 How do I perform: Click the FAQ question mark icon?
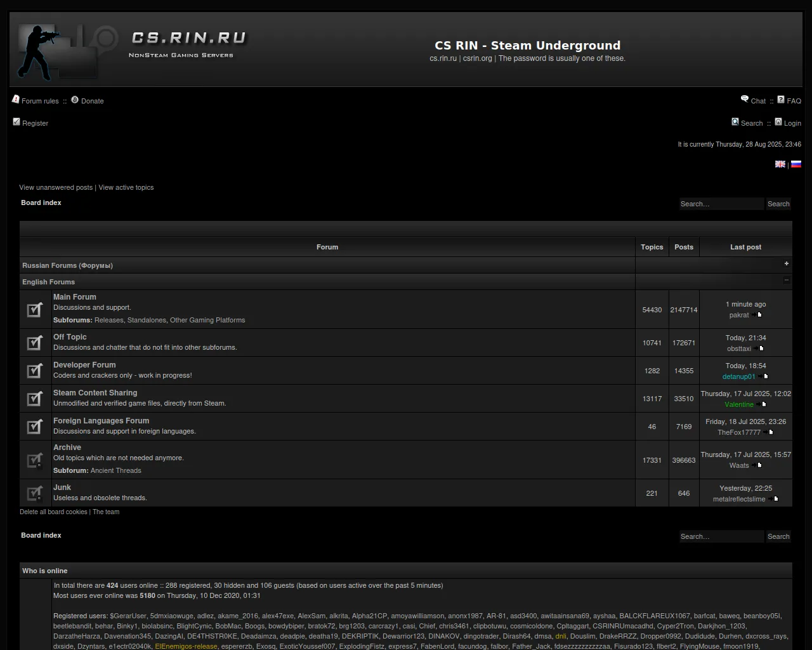[x=781, y=100]
